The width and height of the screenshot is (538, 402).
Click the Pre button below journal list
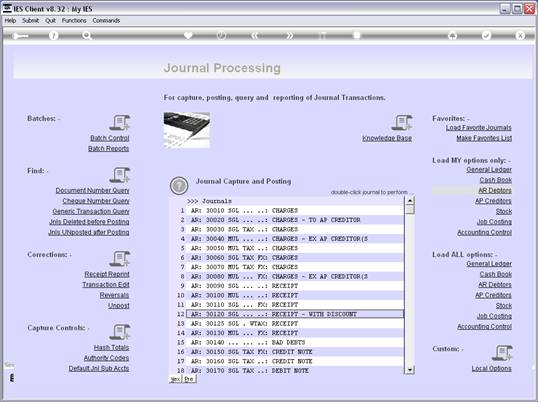click(189, 379)
